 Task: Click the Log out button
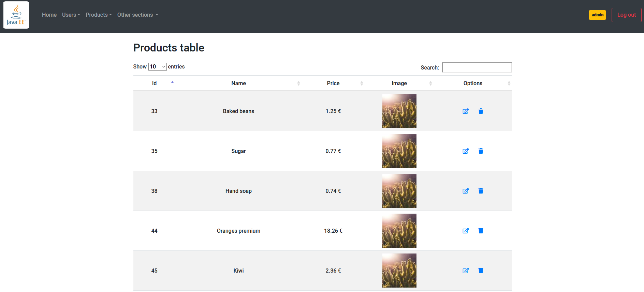coord(626,15)
